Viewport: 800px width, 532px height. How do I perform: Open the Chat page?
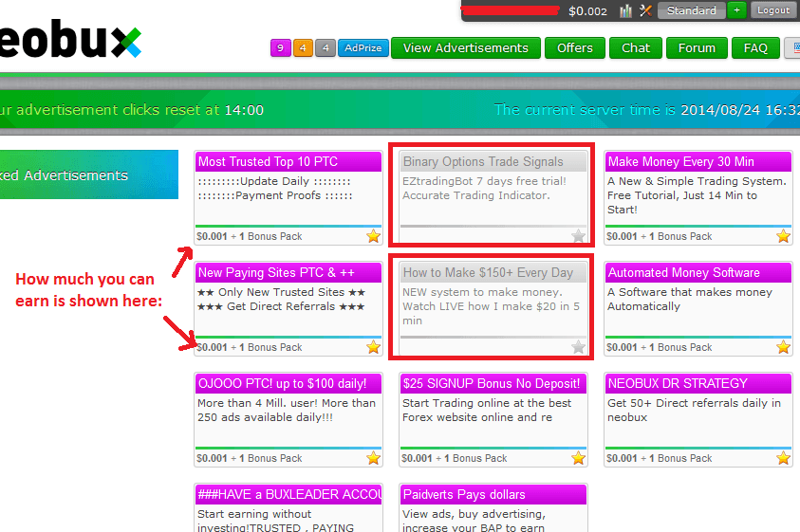click(x=636, y=48)
